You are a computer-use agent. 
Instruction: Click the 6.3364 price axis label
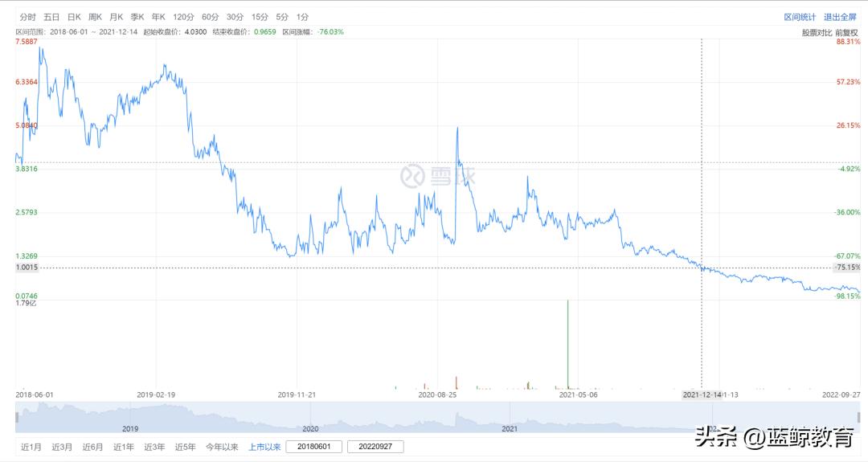[x=27, y=82]
